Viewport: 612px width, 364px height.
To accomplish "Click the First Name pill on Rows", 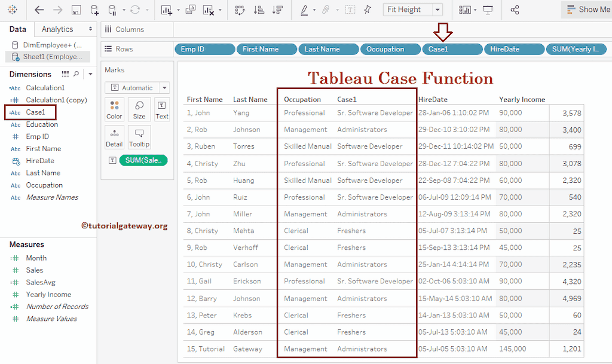I will (x=267, y=49).
